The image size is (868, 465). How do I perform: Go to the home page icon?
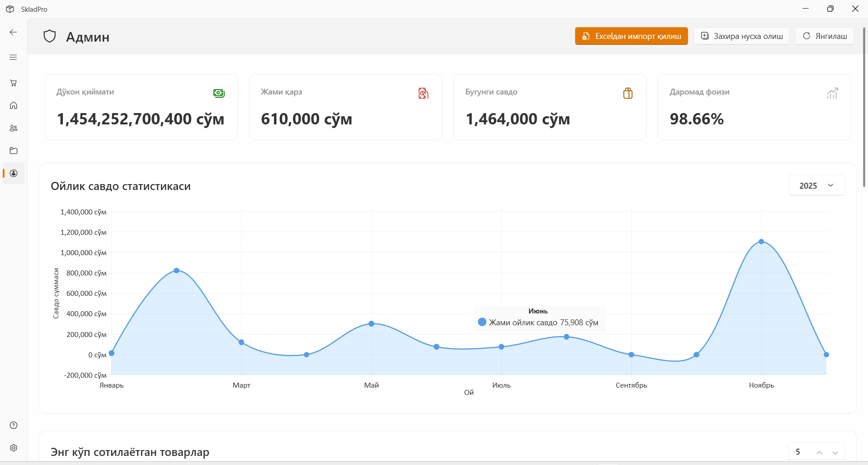click(x=14, y=105)
